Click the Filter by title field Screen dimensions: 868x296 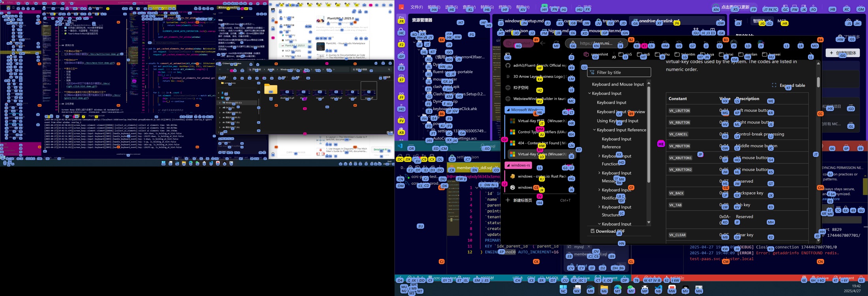[619, 72]
